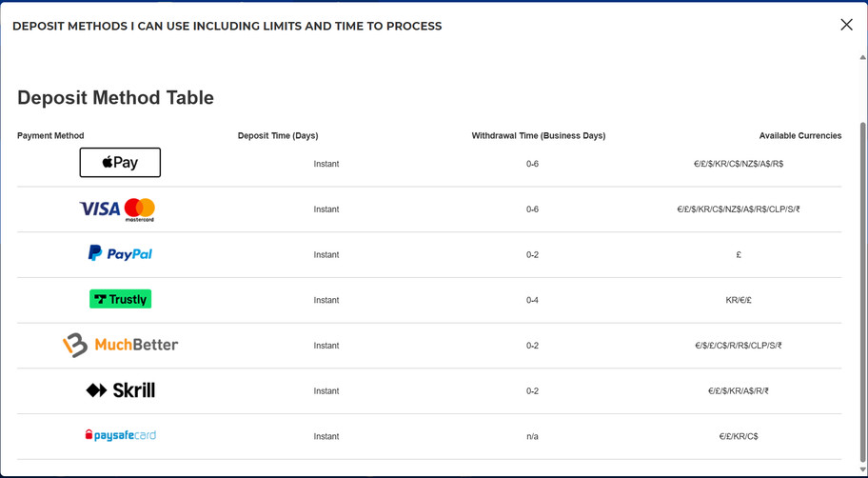Viewport: 868px width, 478px height.
Task: Select the paysafecard logo
Action: [120, 435]
